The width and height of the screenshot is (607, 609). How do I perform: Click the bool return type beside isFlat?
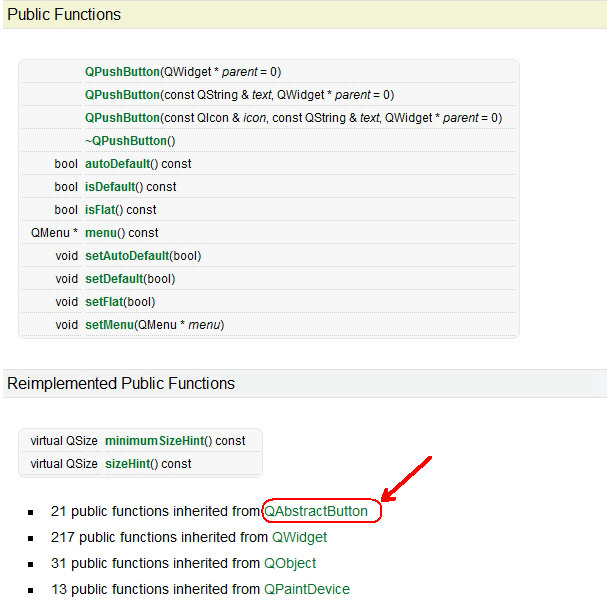[66, 210]
